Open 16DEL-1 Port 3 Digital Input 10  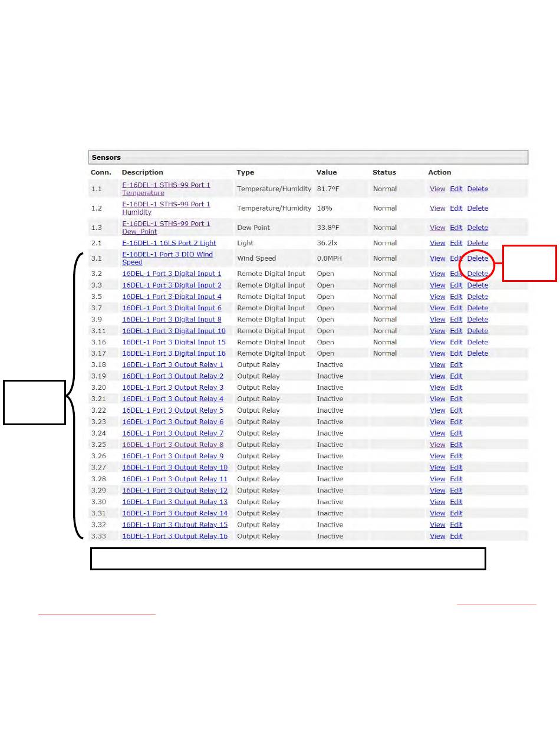(x=174, y=331)
